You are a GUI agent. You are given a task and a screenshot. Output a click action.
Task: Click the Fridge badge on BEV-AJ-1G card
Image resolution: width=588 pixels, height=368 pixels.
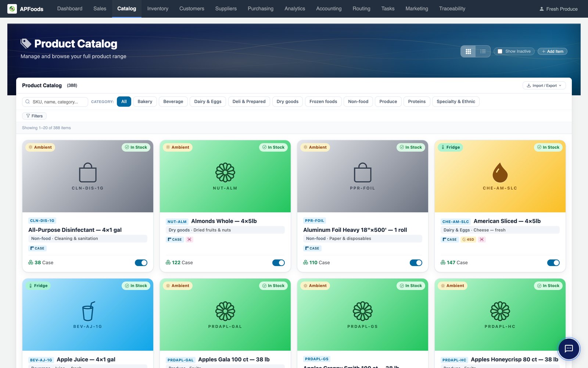point(38,286)
